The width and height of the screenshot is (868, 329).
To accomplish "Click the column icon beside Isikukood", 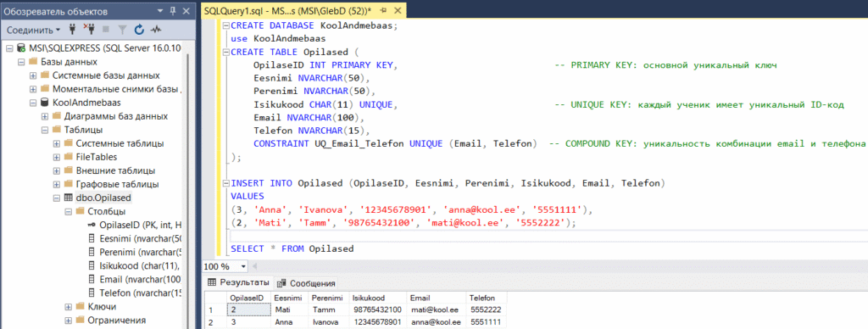I will 92,265.
